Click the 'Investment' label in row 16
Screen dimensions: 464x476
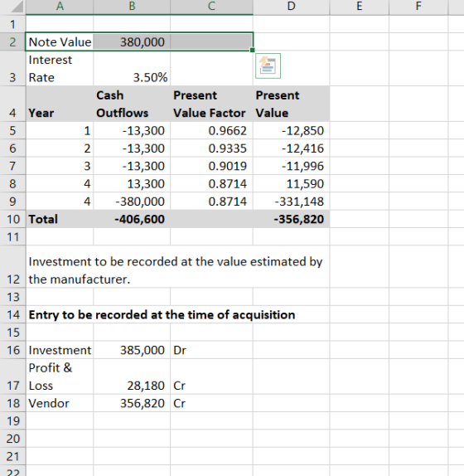pyautogui.click(x=60, y=350)
